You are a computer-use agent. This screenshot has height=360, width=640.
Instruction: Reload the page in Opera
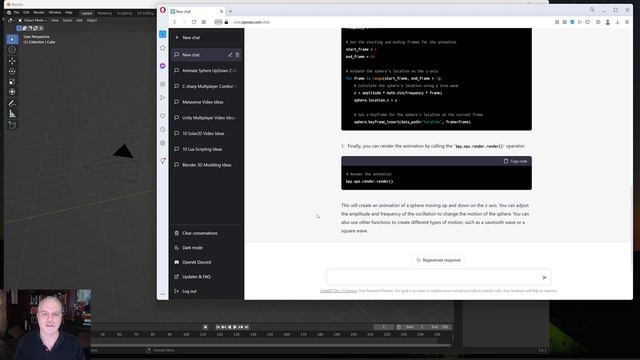[x=194, y=22]
